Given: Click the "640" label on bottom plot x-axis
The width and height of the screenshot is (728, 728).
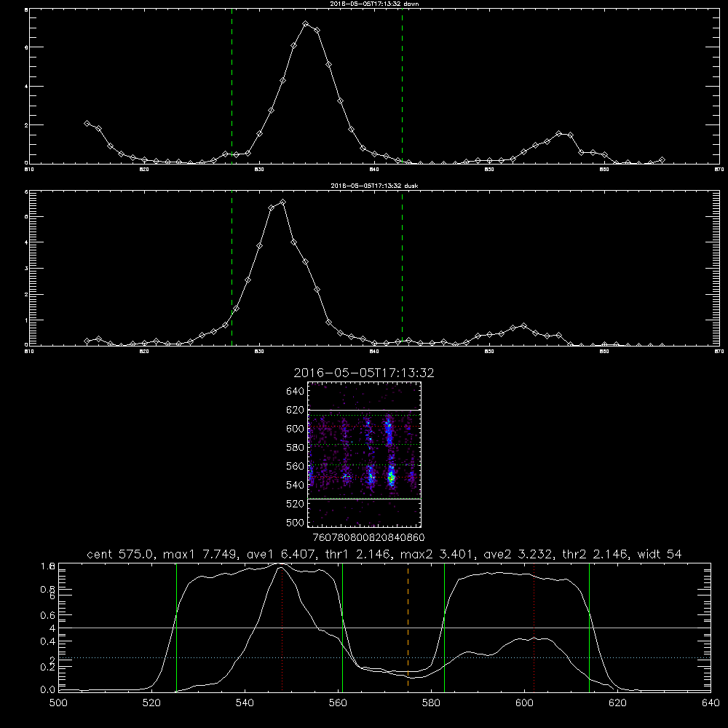Looking at the screenshot, I should coord(711,703).
